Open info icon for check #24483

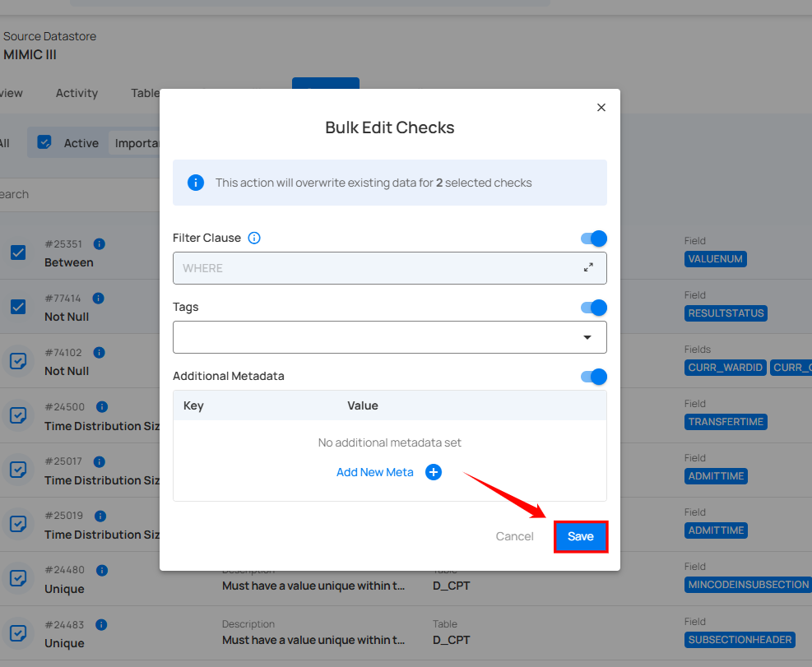(101, 624)
